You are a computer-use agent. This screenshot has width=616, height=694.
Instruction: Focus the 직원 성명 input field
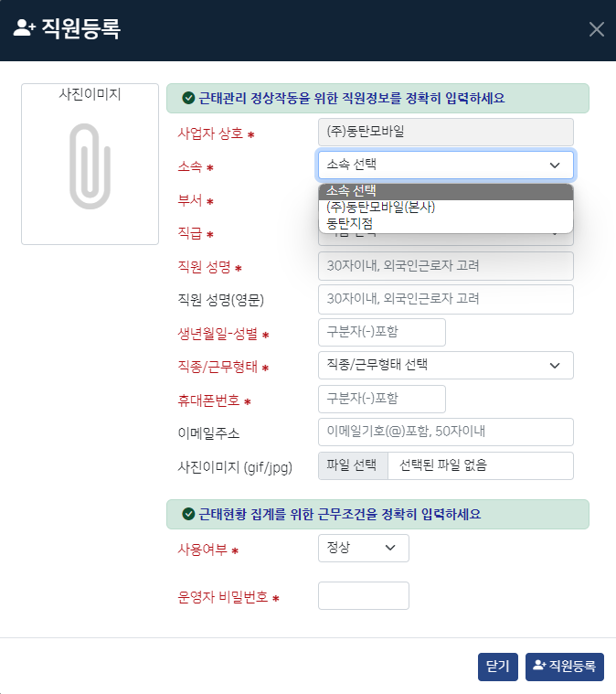click(x=446, y=266)
